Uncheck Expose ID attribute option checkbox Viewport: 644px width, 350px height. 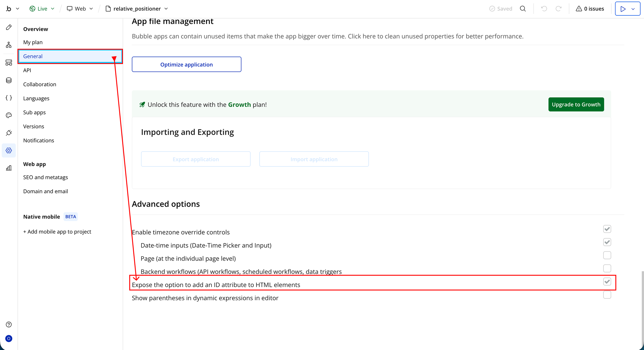pos(607,282)
